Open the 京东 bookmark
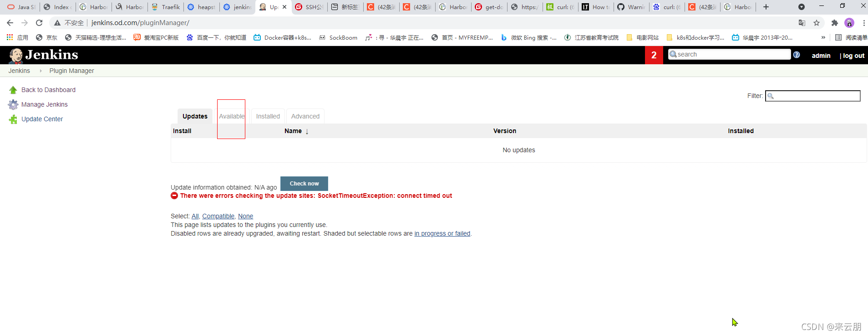The height and width of the screenshot is (335, 868). pos(47,37)
